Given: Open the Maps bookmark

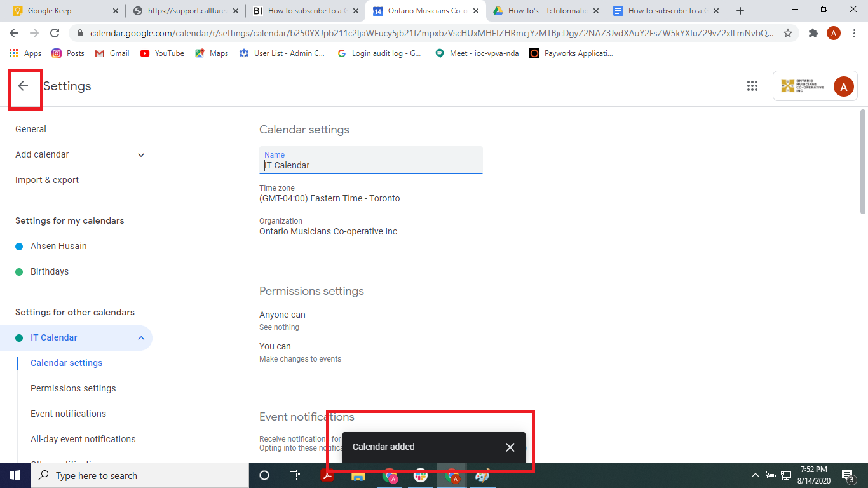Looking at the screenshot, I should (x=212, y=53).
